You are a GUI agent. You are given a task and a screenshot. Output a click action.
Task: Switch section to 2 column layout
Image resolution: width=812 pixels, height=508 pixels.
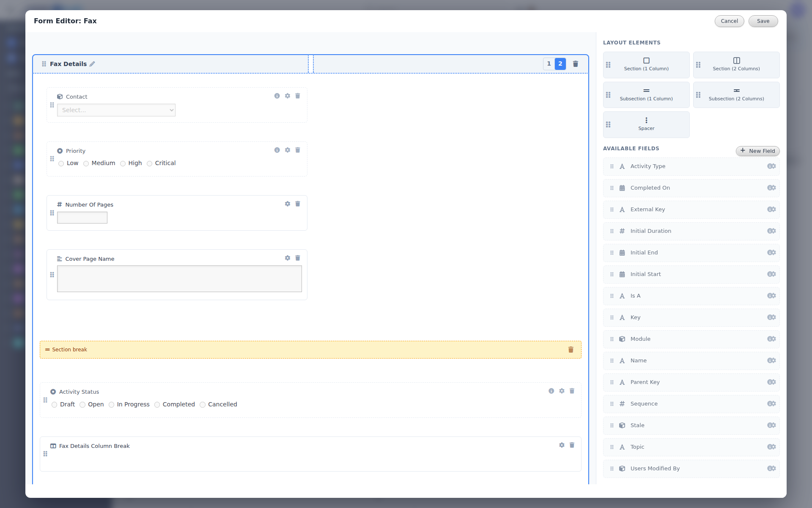560,64
